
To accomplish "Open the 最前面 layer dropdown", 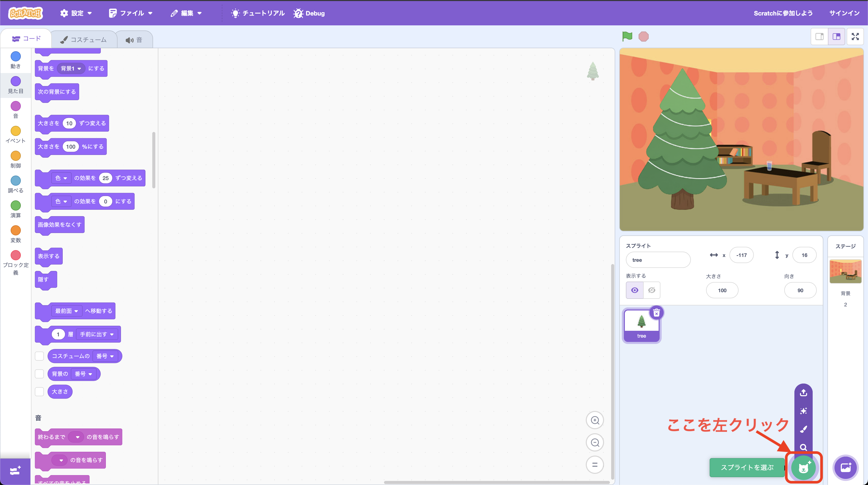I will 66,311.
